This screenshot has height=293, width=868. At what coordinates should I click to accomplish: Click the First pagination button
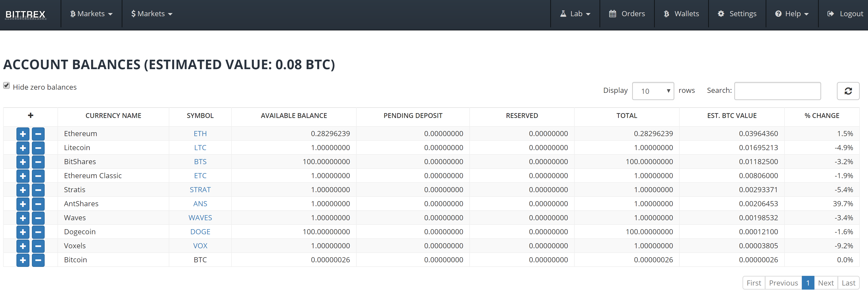754,283
